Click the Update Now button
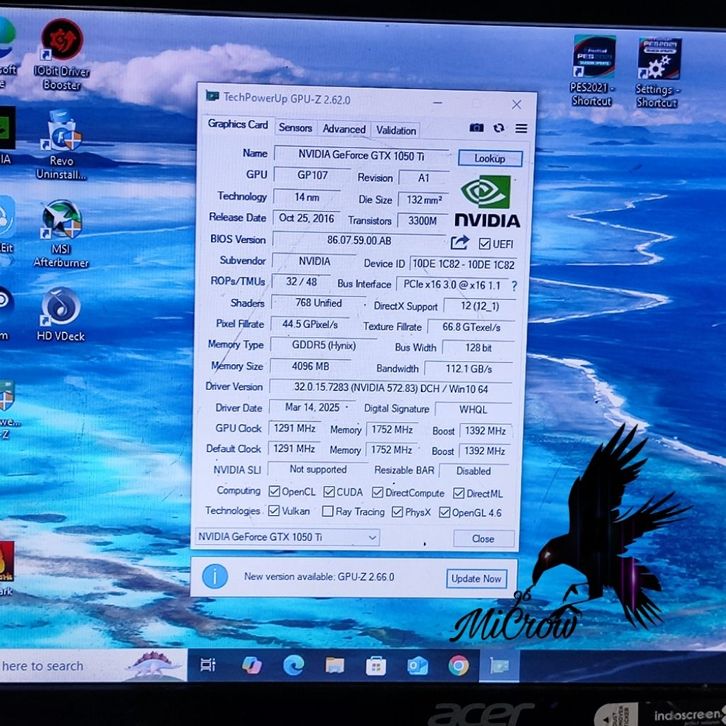Image resolution: width=726 pixels, height=726 pixels. 476,579
